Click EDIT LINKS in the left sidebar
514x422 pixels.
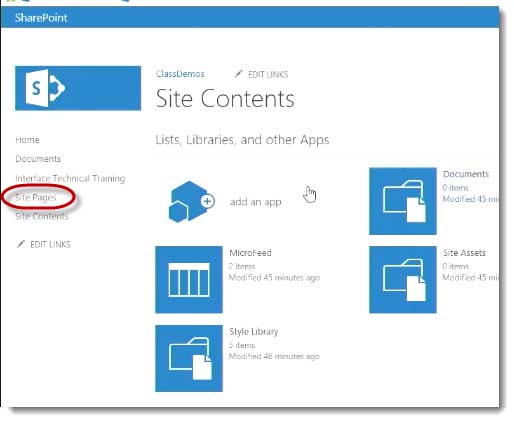50,244
